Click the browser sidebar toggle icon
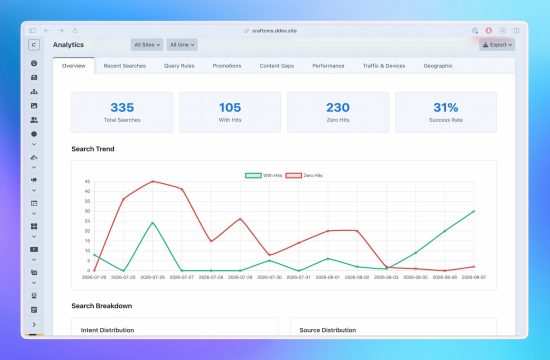Screen dimensions: 550x360 (33, 31)
